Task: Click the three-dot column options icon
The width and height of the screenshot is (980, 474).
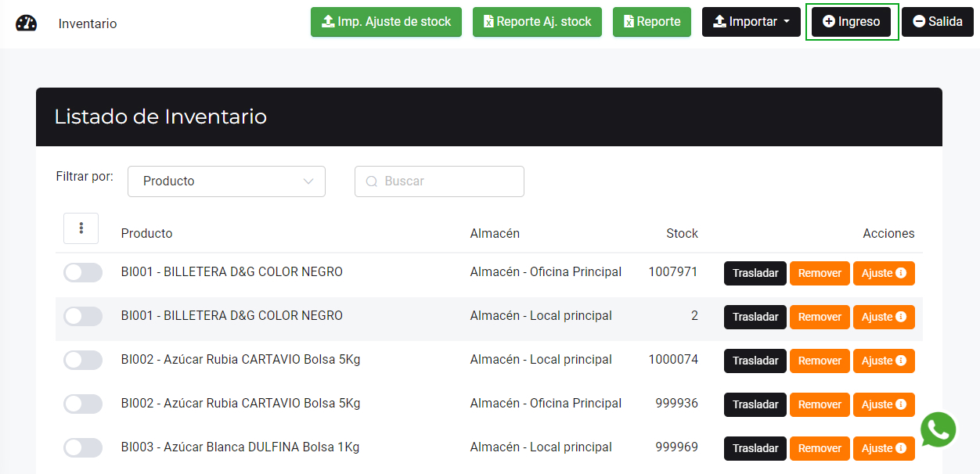Action: click(81, 228)
